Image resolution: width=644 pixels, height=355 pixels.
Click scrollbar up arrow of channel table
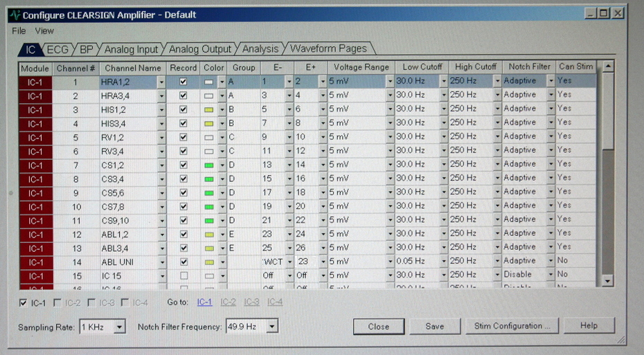tap(608, 66)
